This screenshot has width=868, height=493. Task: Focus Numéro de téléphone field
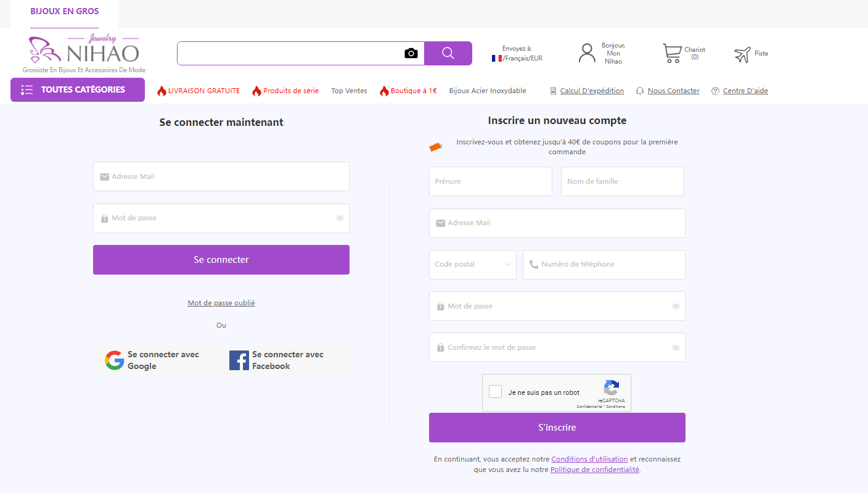604,265
